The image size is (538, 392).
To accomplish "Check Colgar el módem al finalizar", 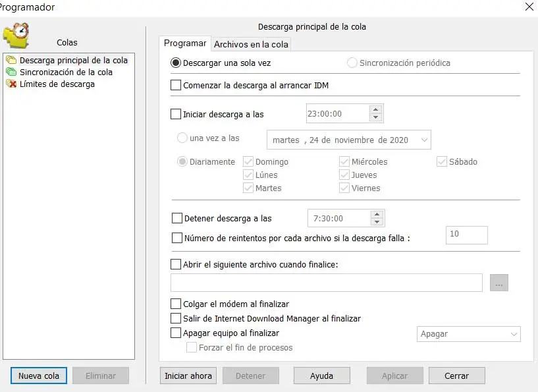I will 176,304.
